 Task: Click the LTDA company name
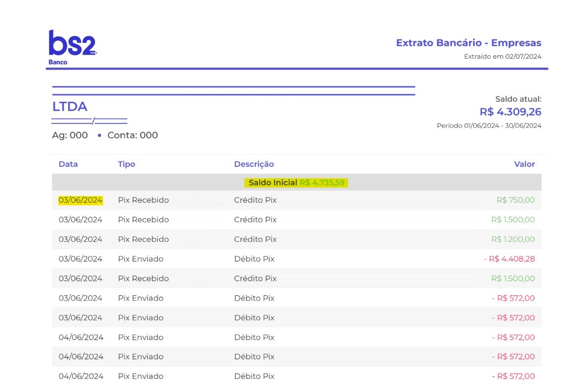click(x=70, y=106)
